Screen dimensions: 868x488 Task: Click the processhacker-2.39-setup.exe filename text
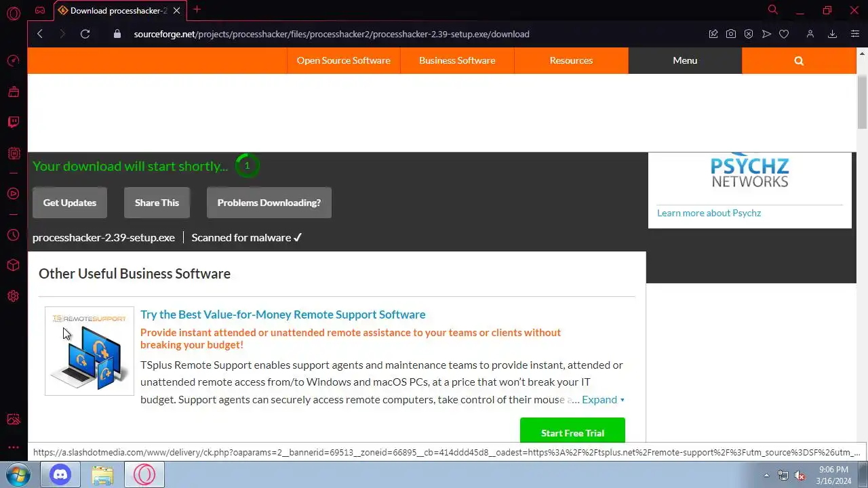coord(104,237)
